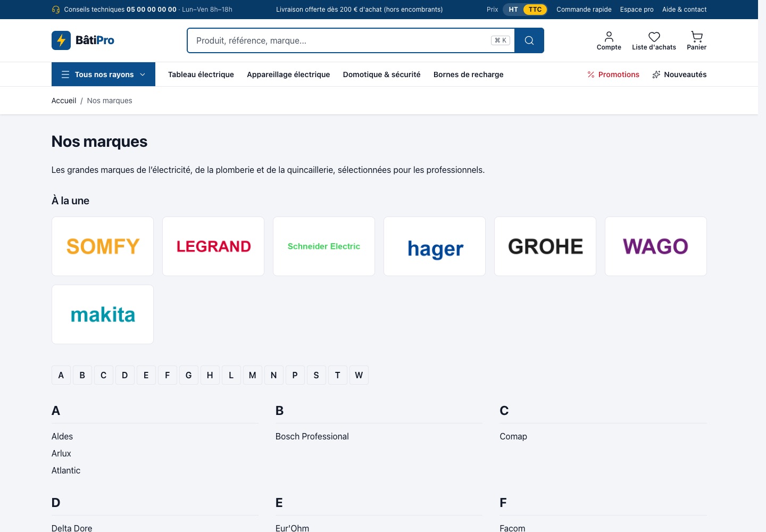Open the Compte account icon
Viewport: 766px width, 532px height.
click(x=609, y=40)
